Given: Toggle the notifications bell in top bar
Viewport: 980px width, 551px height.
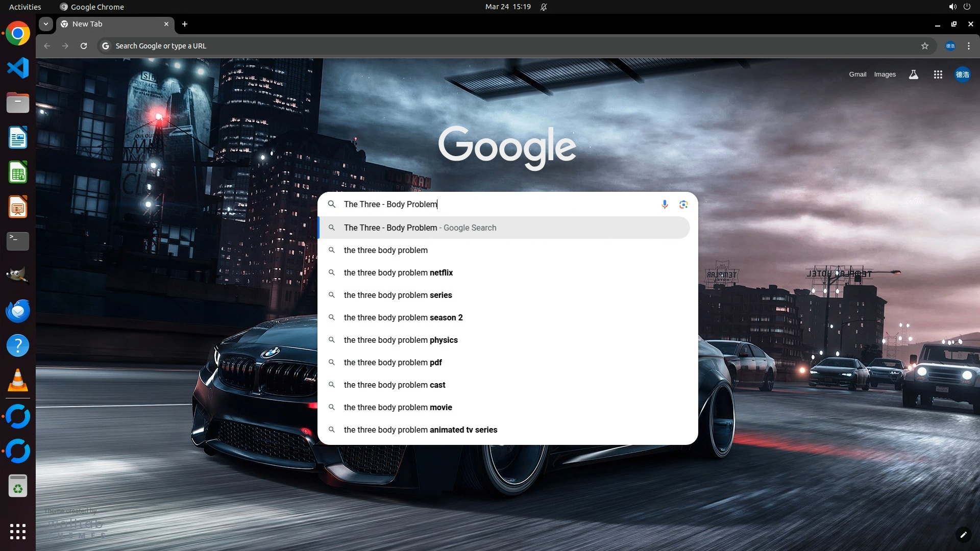Looking at the screenshot, I should click(x=544, y=7).
